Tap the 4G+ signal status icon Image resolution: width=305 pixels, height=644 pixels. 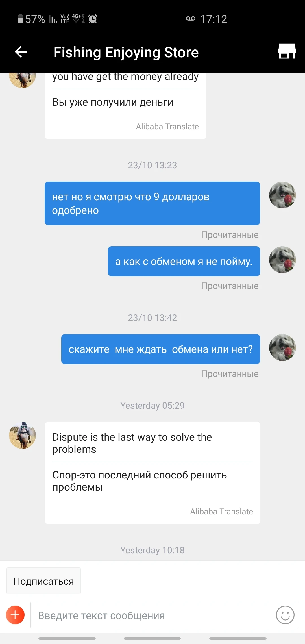[79, 19]
